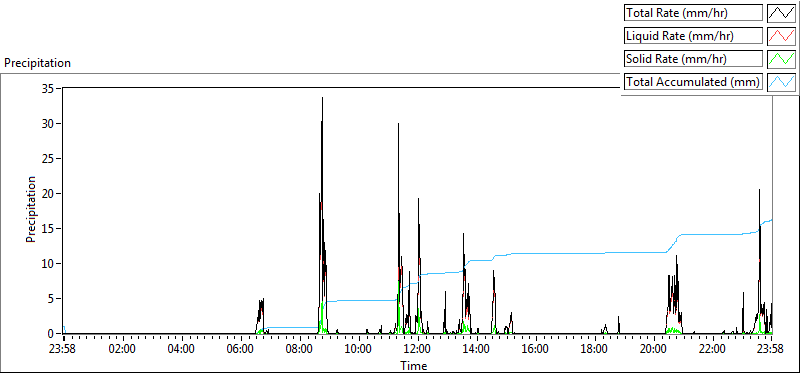
Task: Click the 20 value on the y-axis
Action: pos(48,193)
